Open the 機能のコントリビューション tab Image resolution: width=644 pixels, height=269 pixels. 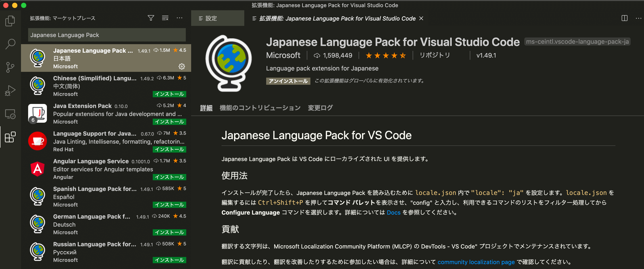[260, 108]
